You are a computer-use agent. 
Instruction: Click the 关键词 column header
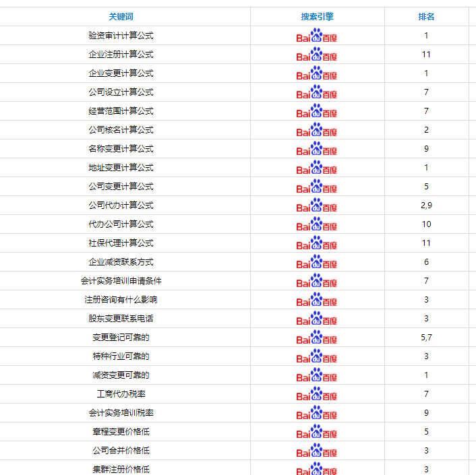121,16
